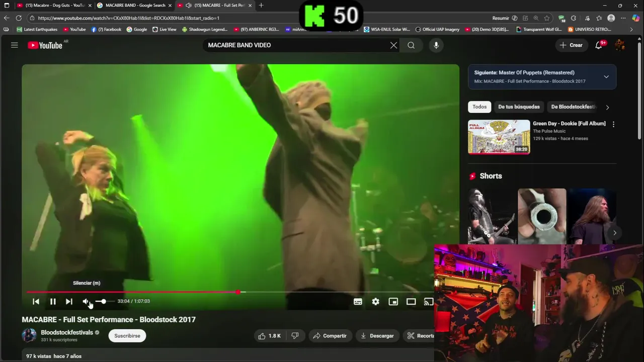Click the Crear button
Image resolution: width=644 pixels, height=362 pixels.
[571, 45]
